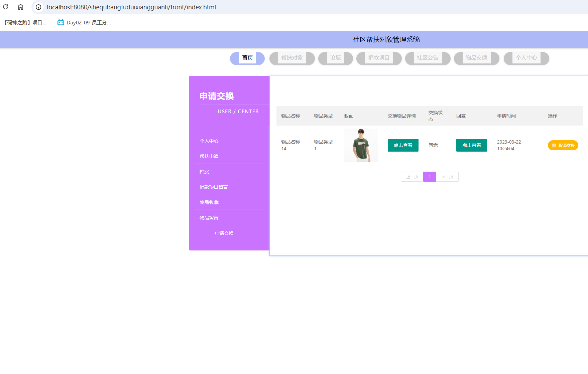
Task: Open the Day02-09 bookmark icon
Action: click(61, 22)
